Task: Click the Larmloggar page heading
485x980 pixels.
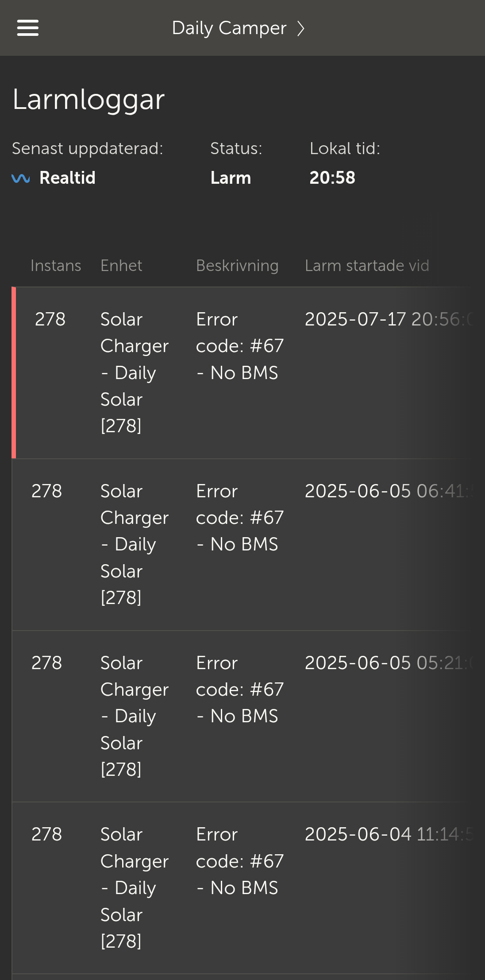Action: [89, 99]
